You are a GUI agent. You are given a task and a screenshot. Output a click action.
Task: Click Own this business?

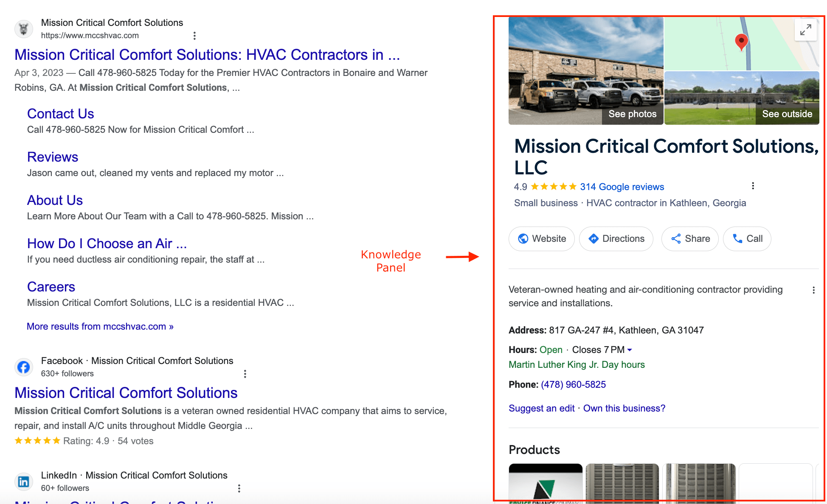pos(624,408)
